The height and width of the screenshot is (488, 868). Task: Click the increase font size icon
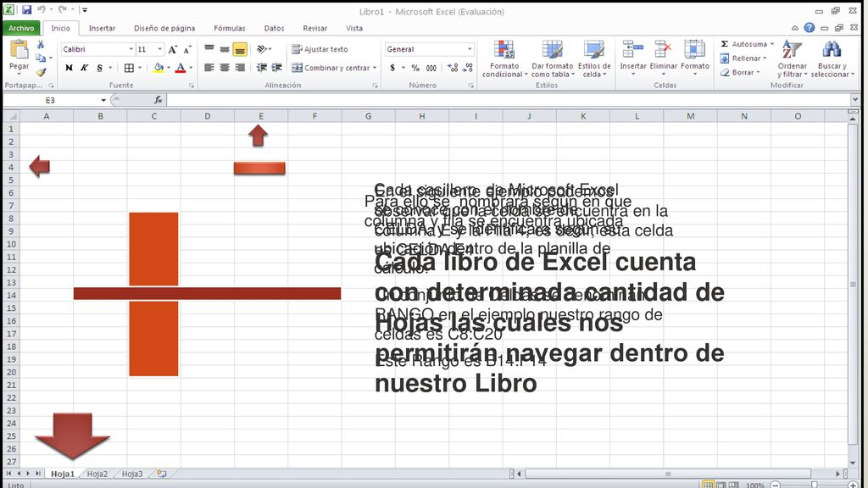click(173, 49)
